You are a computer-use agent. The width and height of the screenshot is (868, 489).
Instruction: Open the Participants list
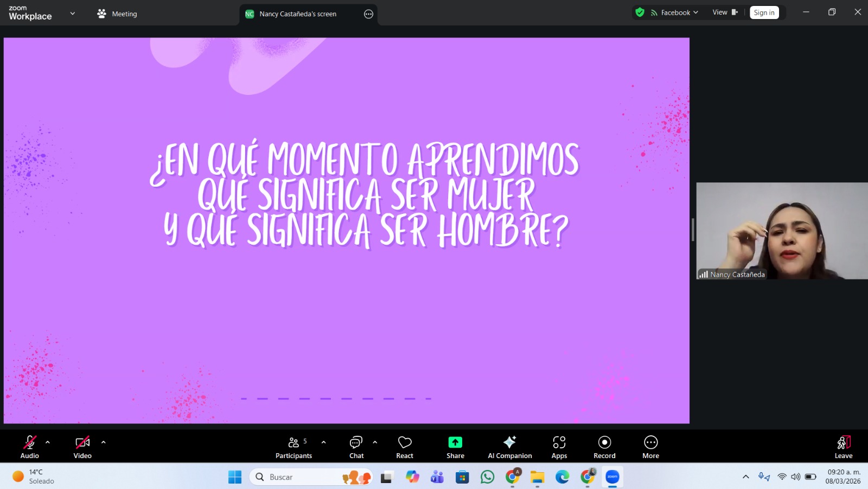point(293,447)
